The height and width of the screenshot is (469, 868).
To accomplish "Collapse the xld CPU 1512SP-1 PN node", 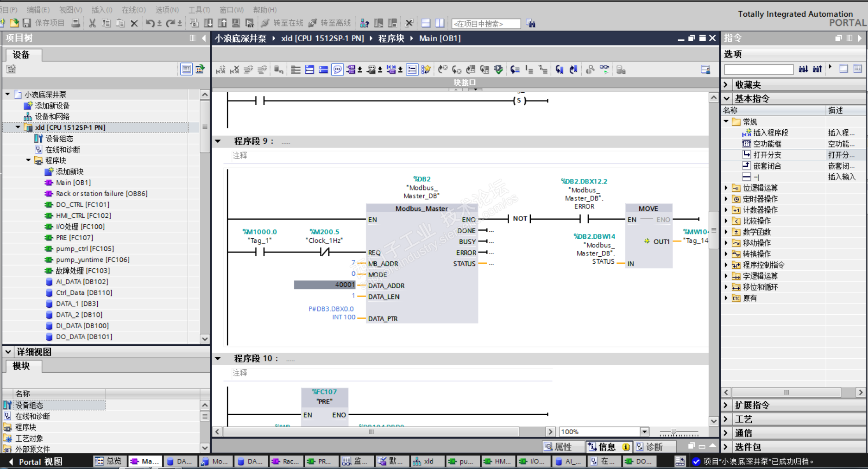I will tap(18, 127).
